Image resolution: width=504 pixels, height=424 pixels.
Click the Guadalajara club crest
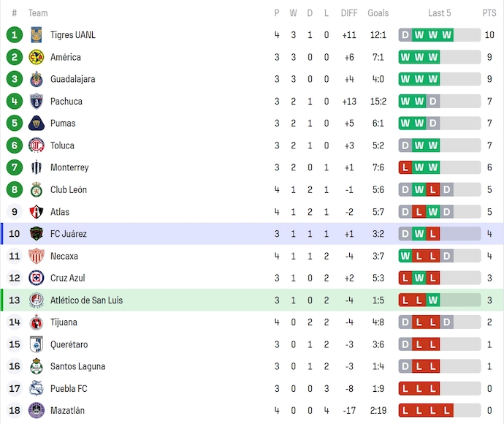(x=36, y=79)
